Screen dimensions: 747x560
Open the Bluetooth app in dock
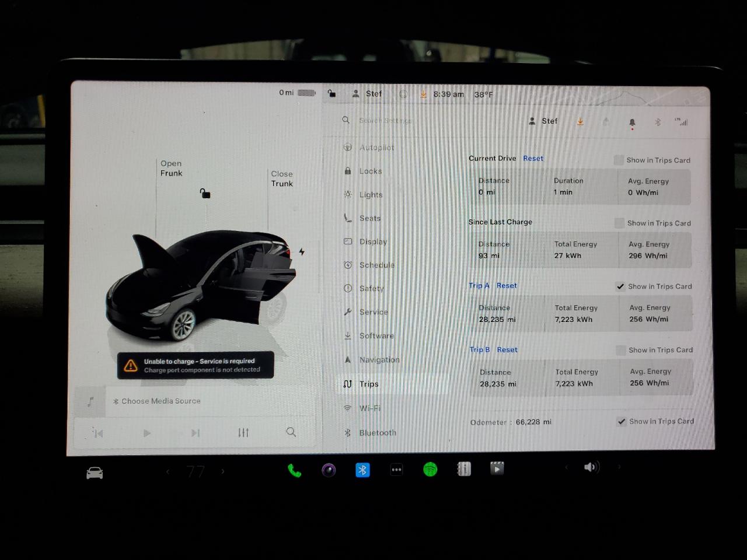[362, 470]
